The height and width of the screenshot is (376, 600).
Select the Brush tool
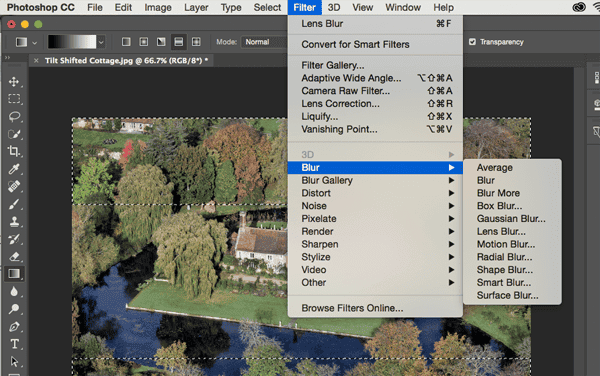[x=14, y=204]
